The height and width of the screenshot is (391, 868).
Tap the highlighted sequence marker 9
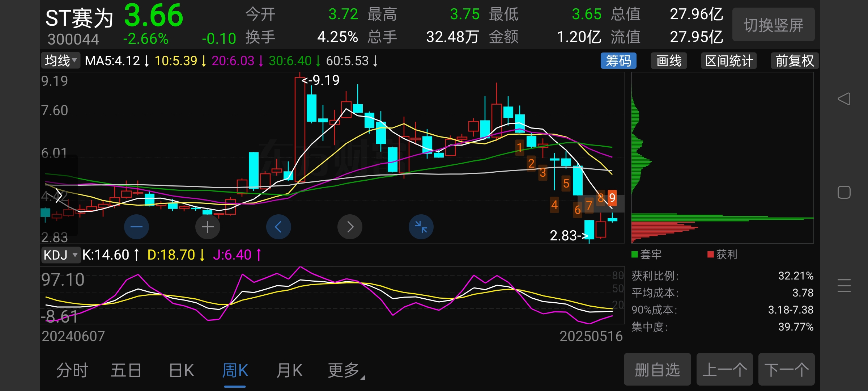click(612, 198)
